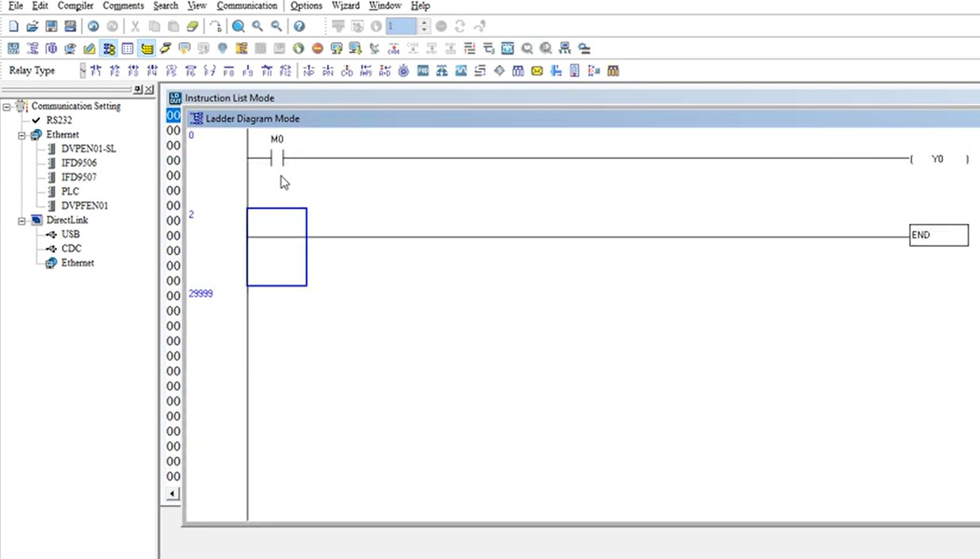
Task: Click the Cut scissors icon
Action: pyautogui.click(x=135, y=26)
